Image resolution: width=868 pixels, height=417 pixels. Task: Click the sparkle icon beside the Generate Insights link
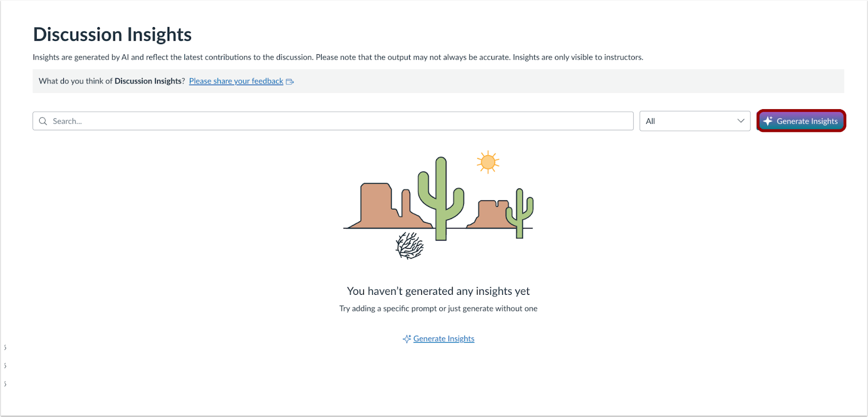406,338
